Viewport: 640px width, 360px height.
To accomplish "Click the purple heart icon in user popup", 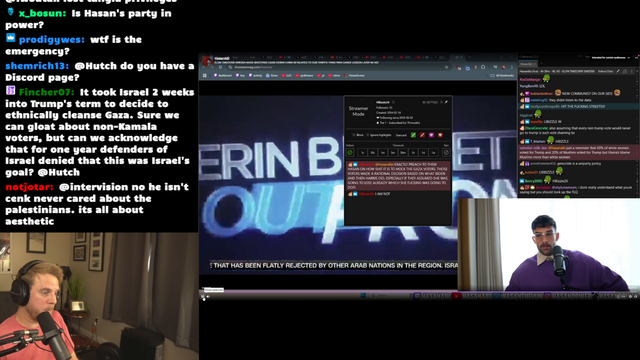I will coord(431,135).
